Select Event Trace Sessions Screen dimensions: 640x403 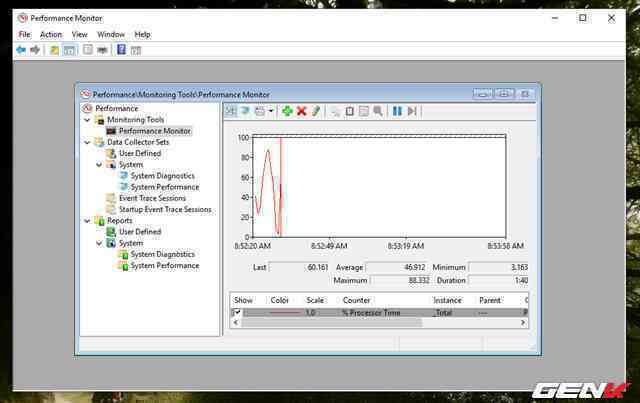point(152,198)
